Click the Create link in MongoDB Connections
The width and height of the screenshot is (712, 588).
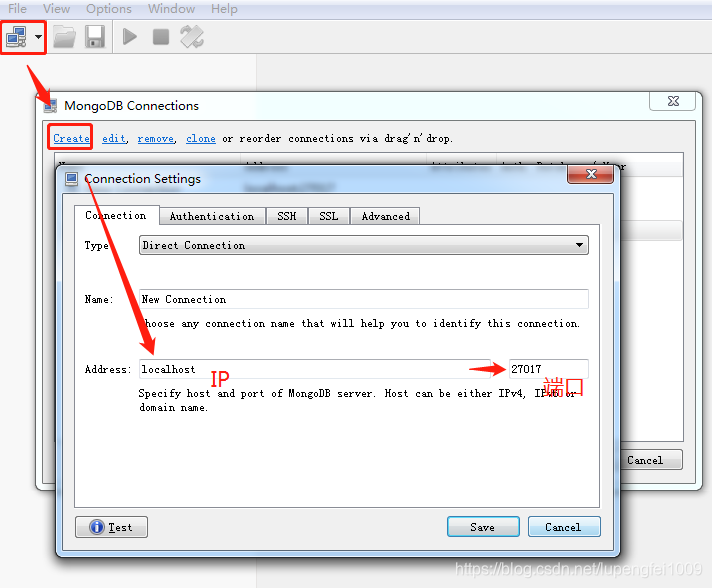[x=71, y=138]
